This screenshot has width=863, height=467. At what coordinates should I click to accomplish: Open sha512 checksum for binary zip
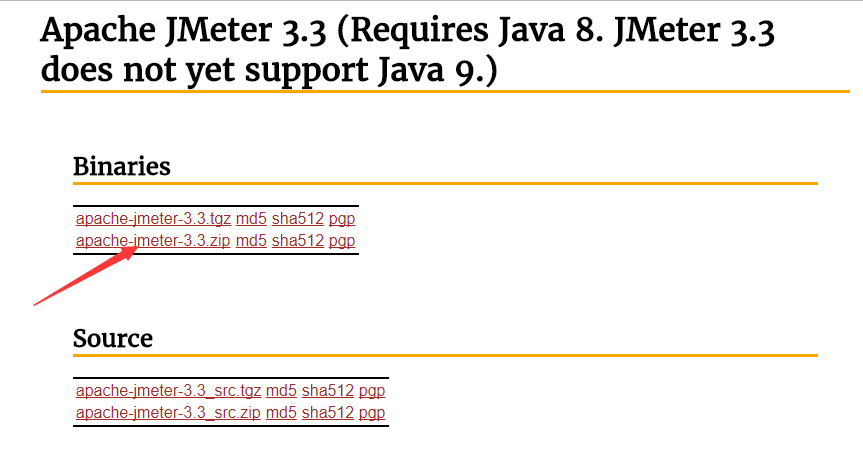pos(298,241)
